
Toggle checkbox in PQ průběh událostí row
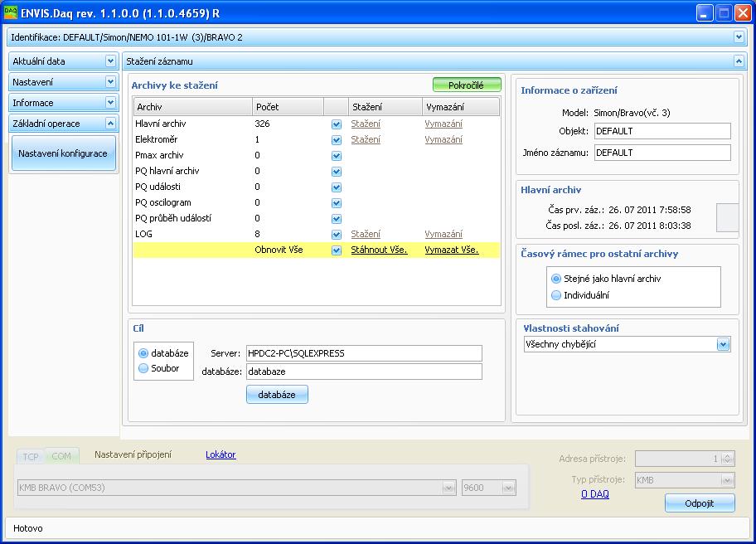[x=337, y=219]
